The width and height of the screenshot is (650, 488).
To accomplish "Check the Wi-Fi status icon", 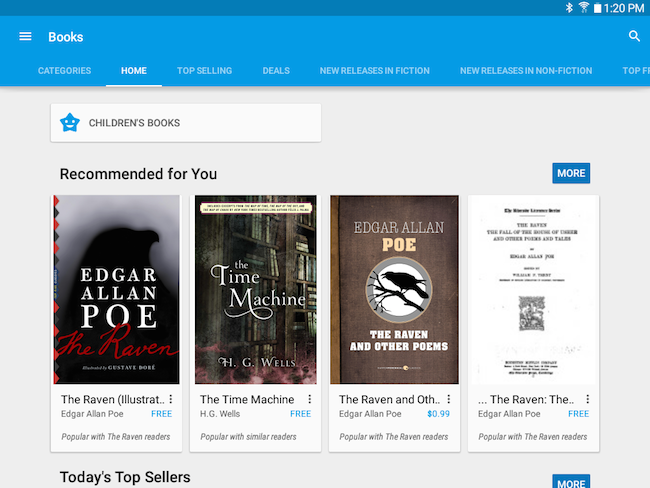I will point(584,7).
